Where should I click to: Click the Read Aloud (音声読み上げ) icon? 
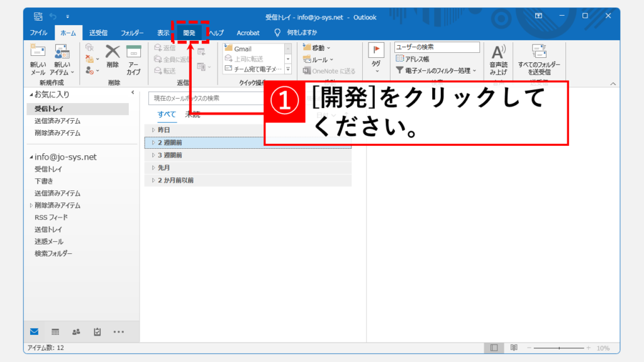coord(498,53)
